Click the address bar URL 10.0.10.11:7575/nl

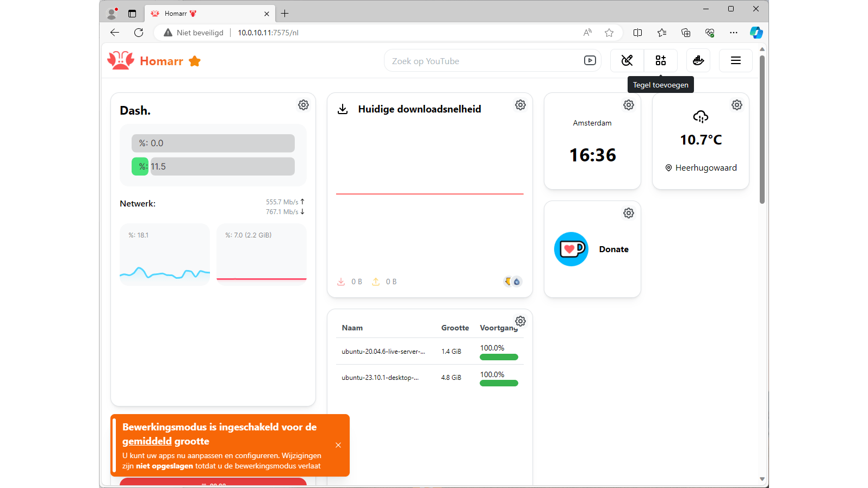pyautogui.click(x=268, y=33)
